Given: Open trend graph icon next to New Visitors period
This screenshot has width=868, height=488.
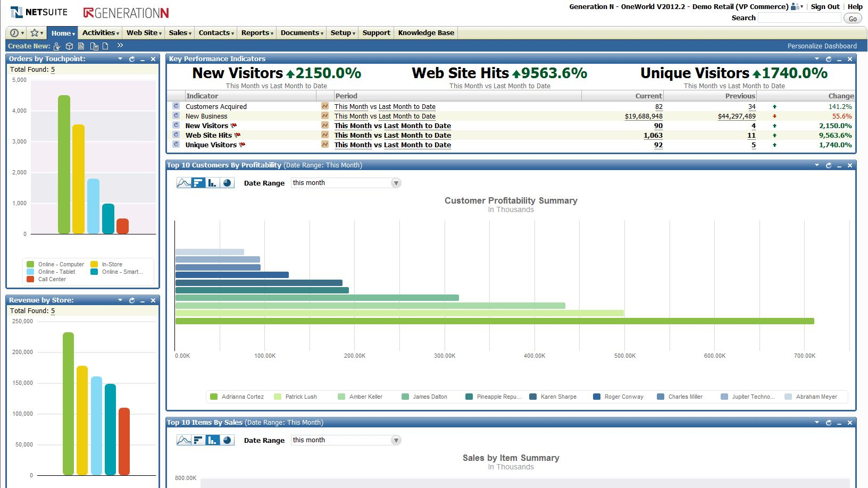Looking at the screenshot, I should 324,125.
